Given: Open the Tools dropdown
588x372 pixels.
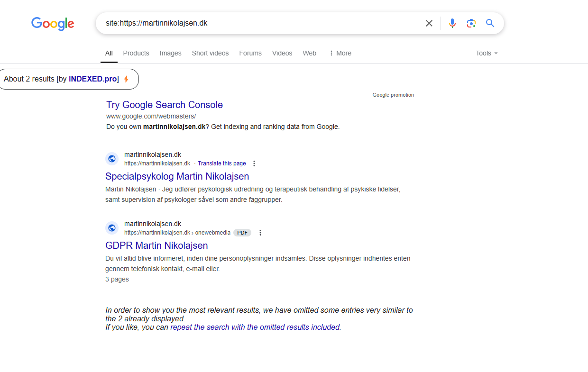Looking at the screenshot, I should (487, 53).
